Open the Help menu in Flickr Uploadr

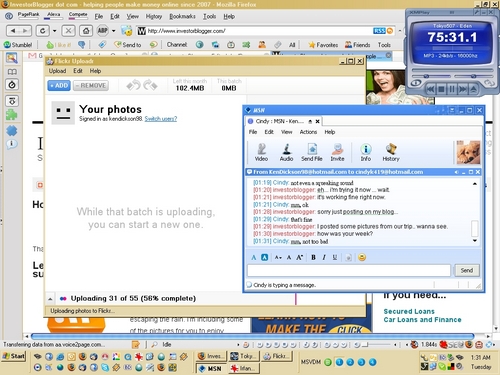[x=95, y=71]
